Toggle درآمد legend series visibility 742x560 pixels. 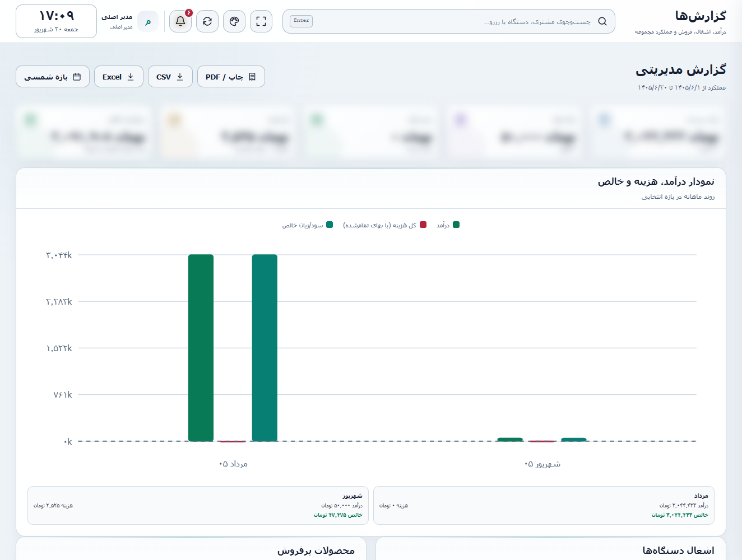coord(448,225)
